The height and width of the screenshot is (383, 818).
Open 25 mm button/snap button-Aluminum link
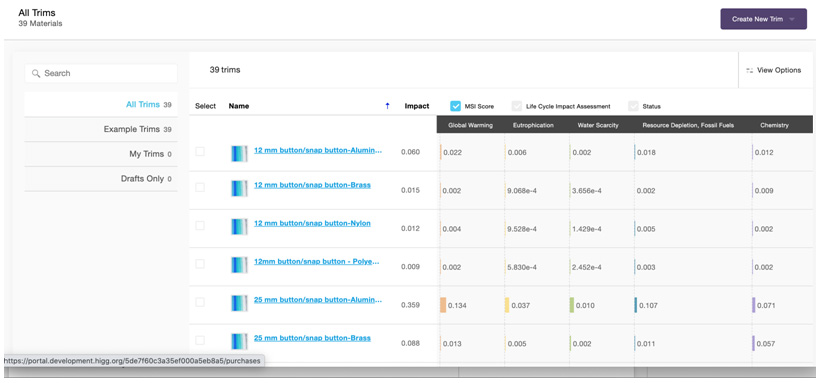[x=318, y=300]
